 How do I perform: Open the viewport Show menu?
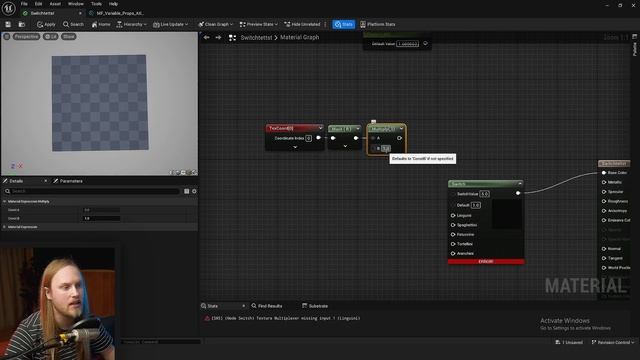click(69, 37)
